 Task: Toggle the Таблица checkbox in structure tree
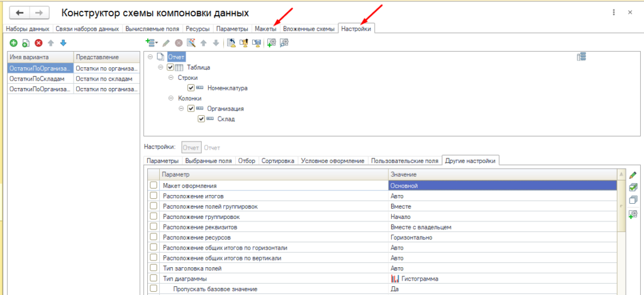click(170, 67)
